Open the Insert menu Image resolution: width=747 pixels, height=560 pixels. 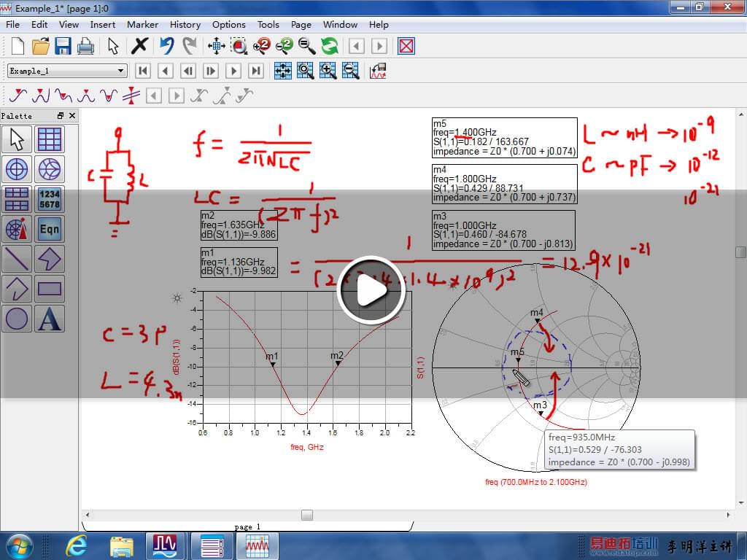(103, 25)
